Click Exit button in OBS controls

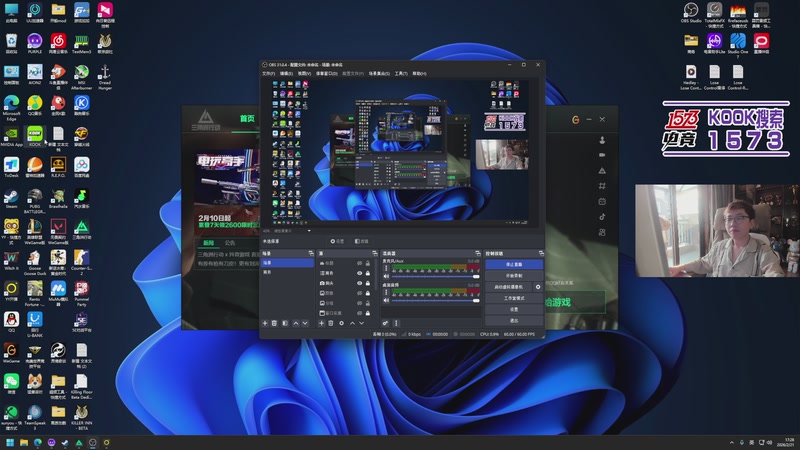point(514,320)
